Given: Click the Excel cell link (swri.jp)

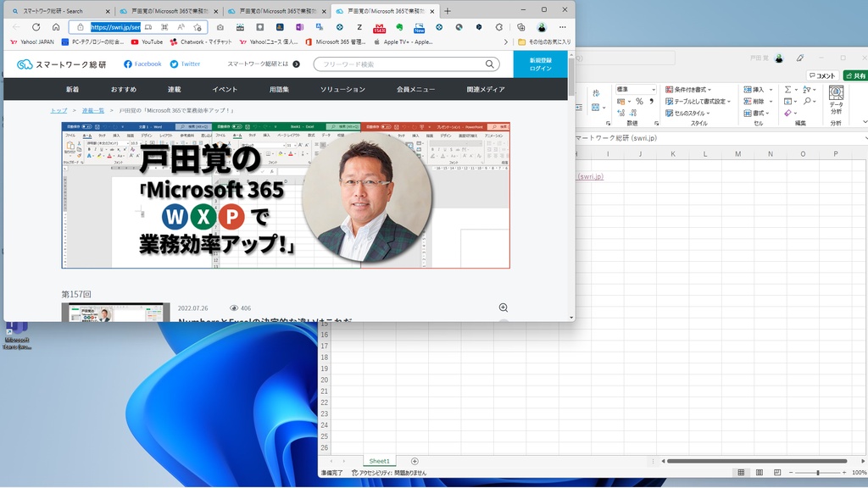Looking at the screenshot, I should [590, 176].
